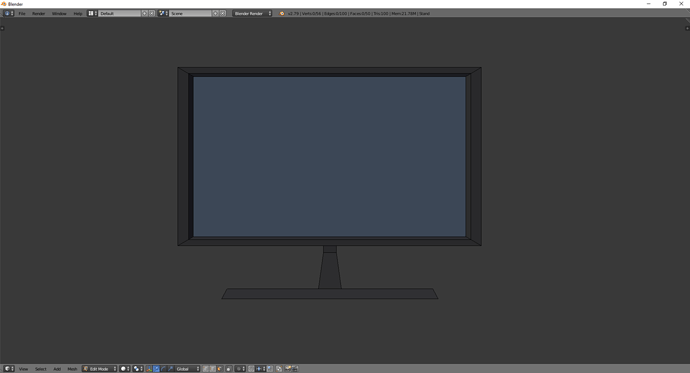690x373 pixels.
Task: Toggle auto merge editing icon
Action: 279,369
